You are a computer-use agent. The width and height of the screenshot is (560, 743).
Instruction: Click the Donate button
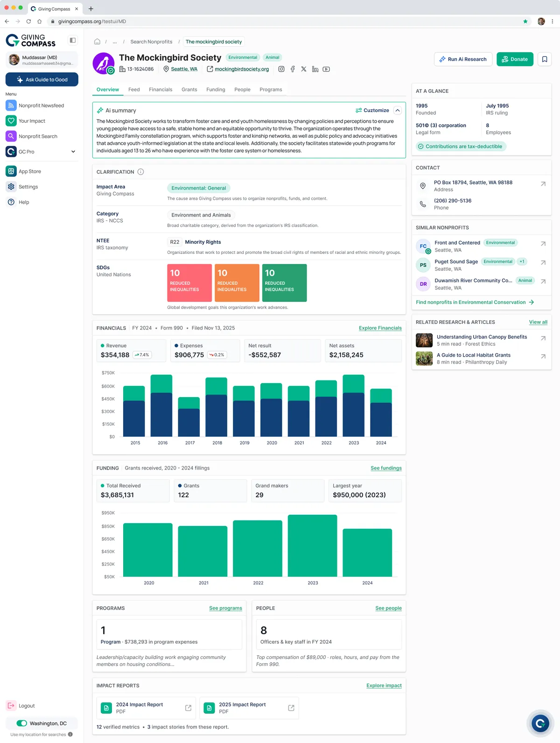[x=515, y=59]
